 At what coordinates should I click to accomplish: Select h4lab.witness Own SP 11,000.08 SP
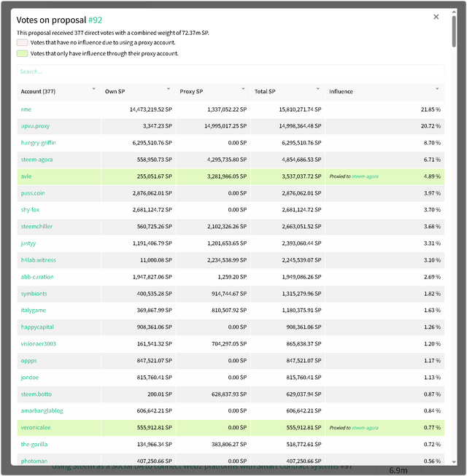pos(156,260)
